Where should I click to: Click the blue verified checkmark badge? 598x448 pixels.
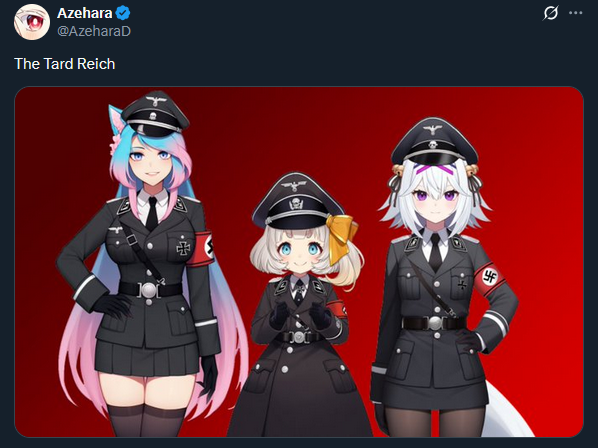click(123, 13)
